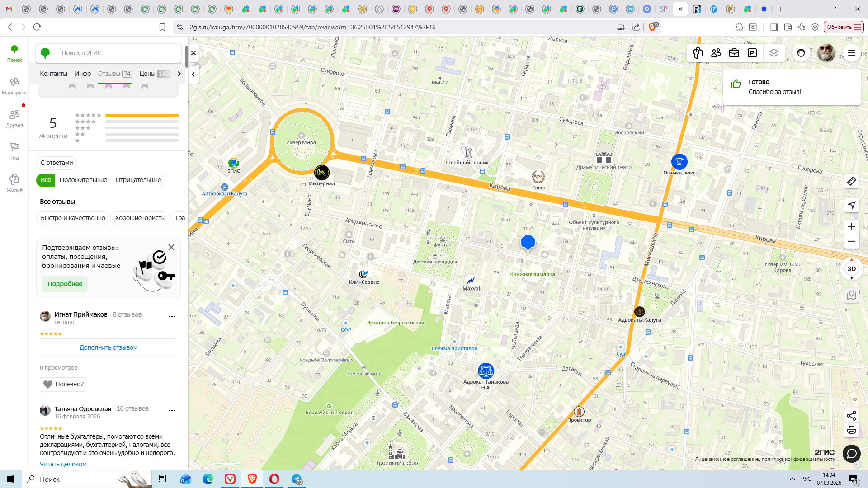Enable the С ответами filter
868x488 pixels.
57,163
